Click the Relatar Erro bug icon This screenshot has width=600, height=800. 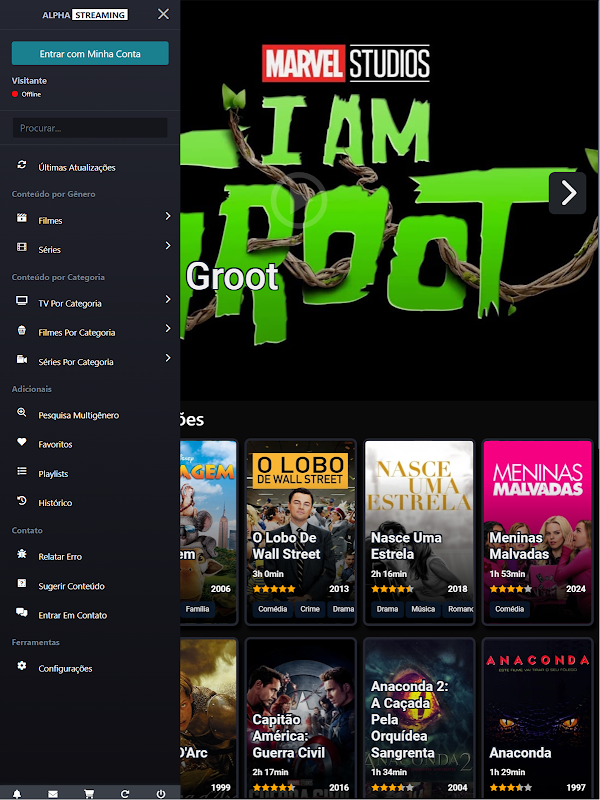(x=21, y=554)
